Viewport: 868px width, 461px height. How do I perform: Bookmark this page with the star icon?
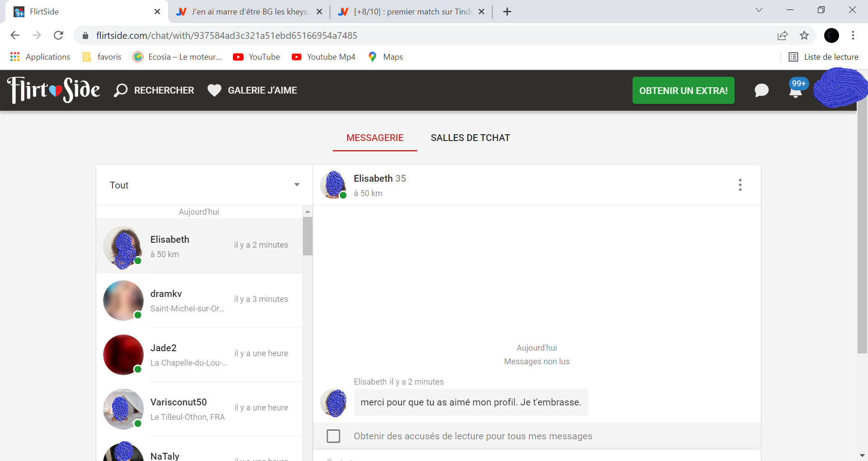pos(804,35)
